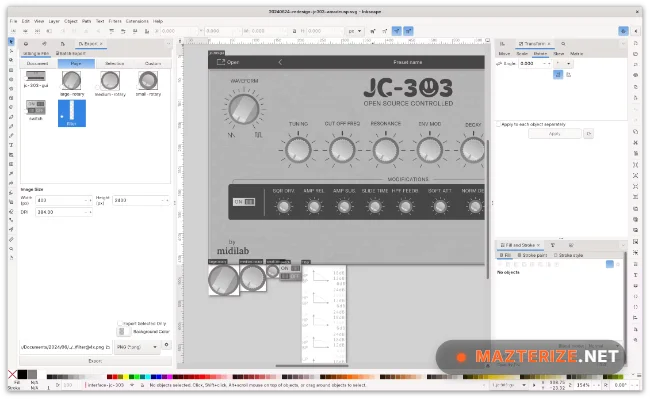Select the Pages tool in the toolbox
650x399 pixels.
click(11, 258)
